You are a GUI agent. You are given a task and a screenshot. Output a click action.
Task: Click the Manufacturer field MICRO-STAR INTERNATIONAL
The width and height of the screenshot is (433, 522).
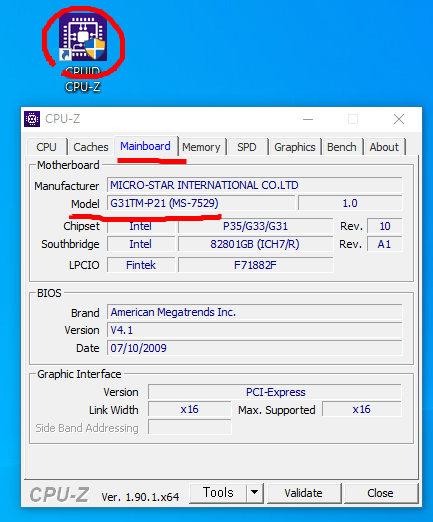point(255,185)
